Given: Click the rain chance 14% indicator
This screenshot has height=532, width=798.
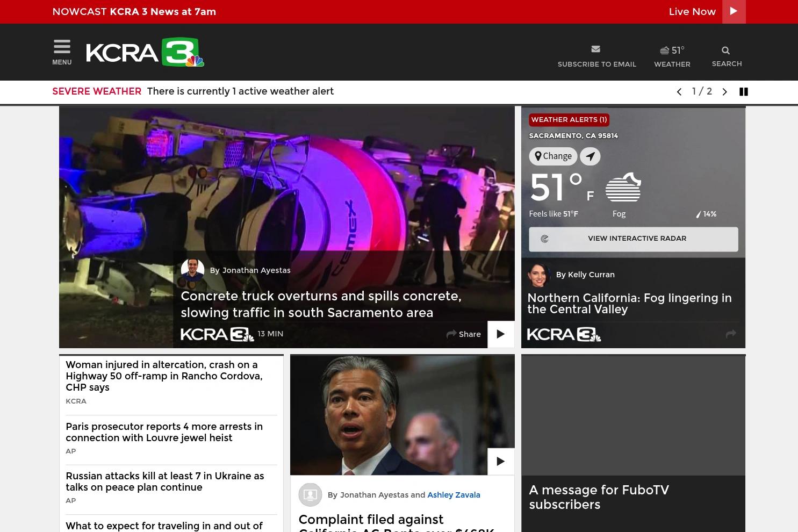Looking at the screenshot, I should 706,214.
